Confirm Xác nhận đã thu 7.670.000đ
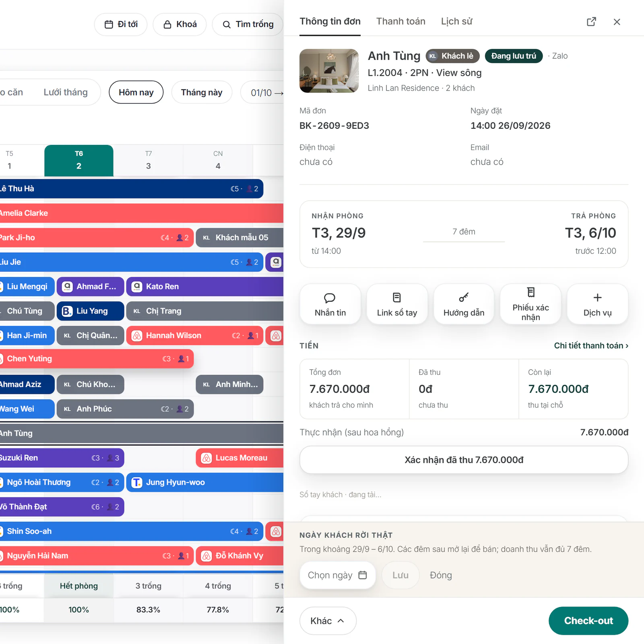The height and width of the screenshot is (644, 644). click(464, 460)
